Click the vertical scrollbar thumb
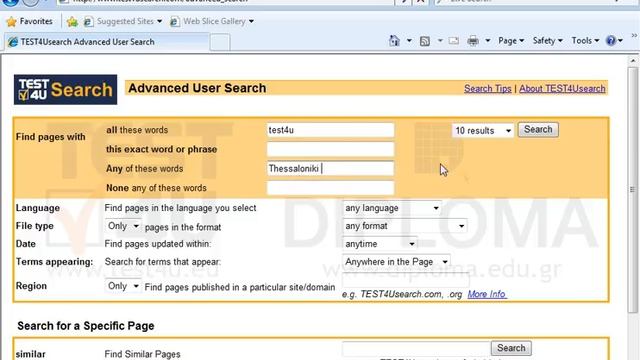This screenshot has width=640, height=360. (x=633, y=190)
